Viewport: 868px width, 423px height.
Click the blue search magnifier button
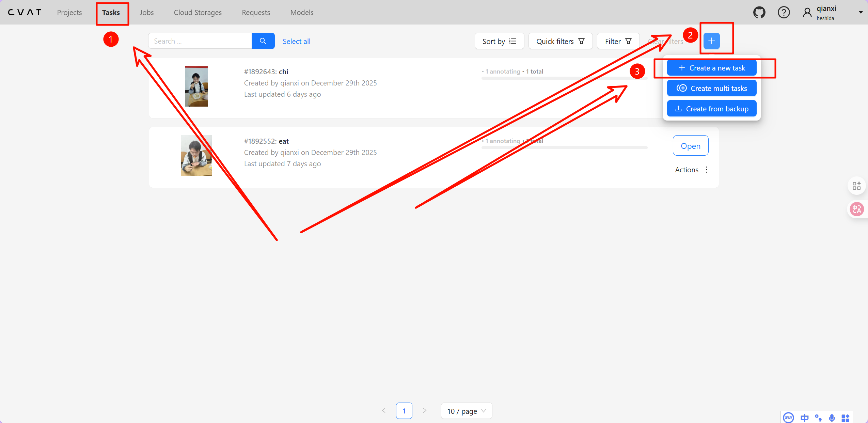pos(263,41)
